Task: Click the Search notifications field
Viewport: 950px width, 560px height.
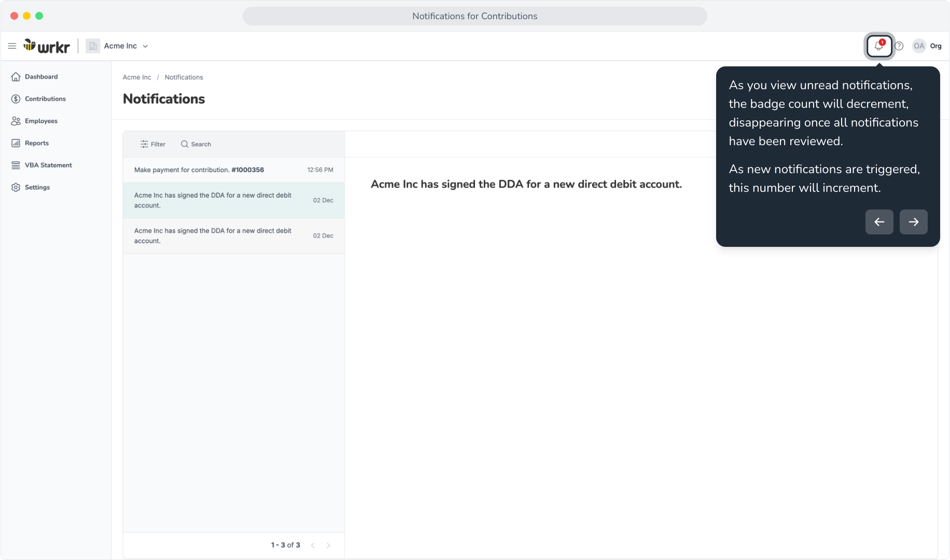Action: [x=196, y=144]
